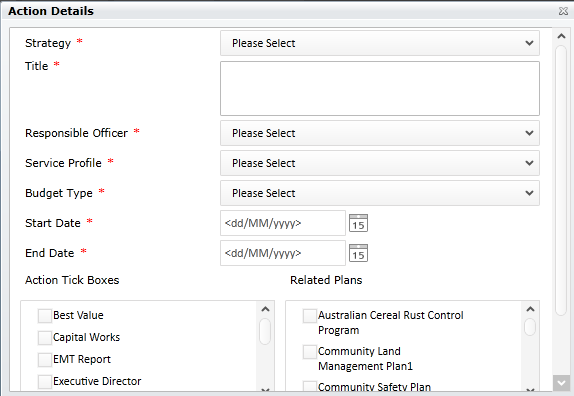Tick the Executive Director checkbox
The image size is (574, 396).
click(45, 381)
